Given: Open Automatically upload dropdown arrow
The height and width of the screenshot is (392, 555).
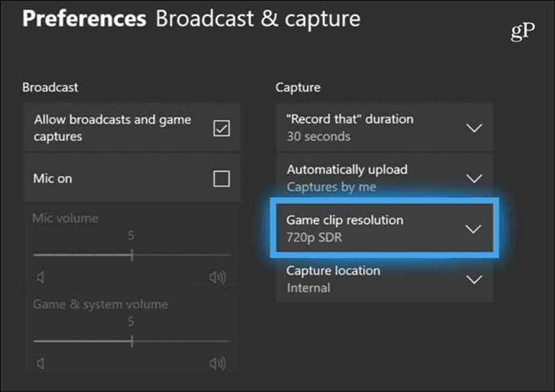Looking at the screenshot, I should 474,178.
